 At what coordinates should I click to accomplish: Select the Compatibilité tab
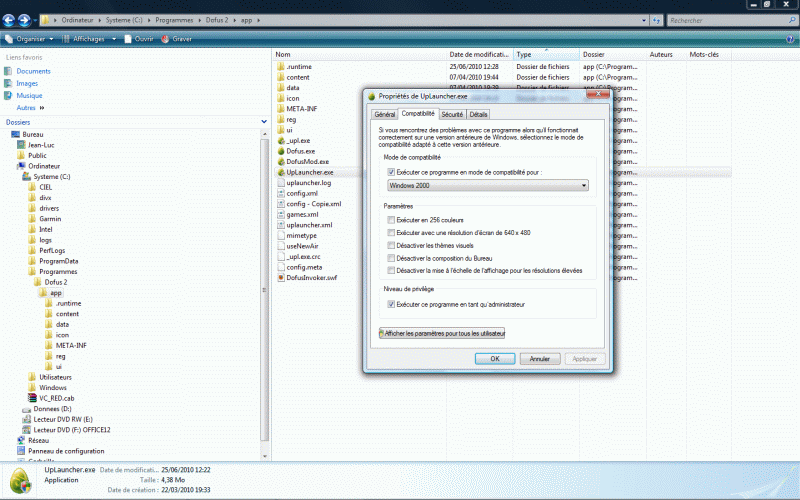[x=418, y=113]
